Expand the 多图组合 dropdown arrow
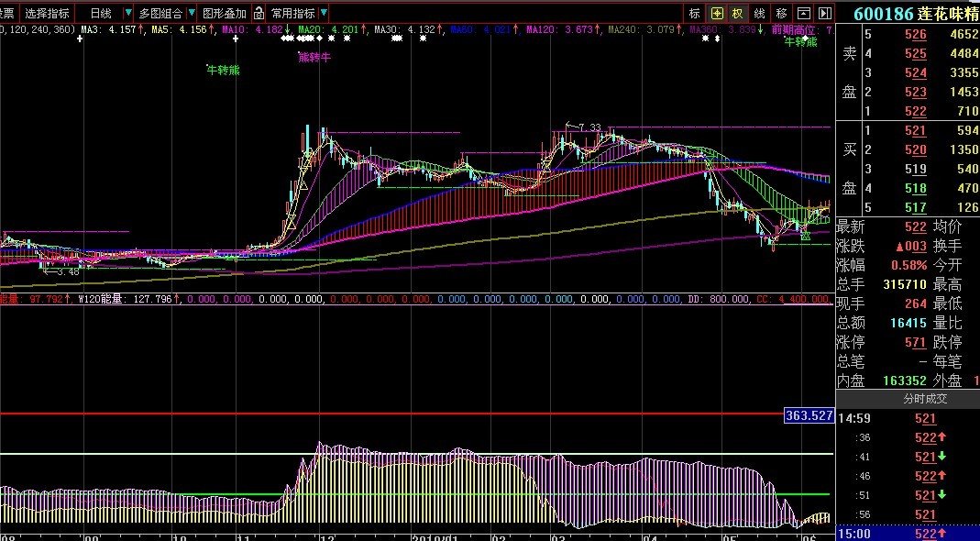Viewport: 980px width, 541px height. point(191,14)
